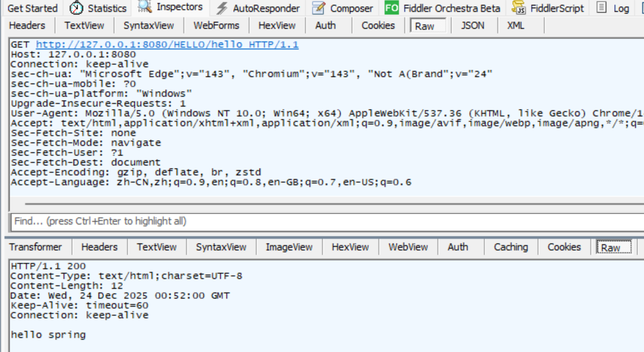Open the WebView response tab

408,247
